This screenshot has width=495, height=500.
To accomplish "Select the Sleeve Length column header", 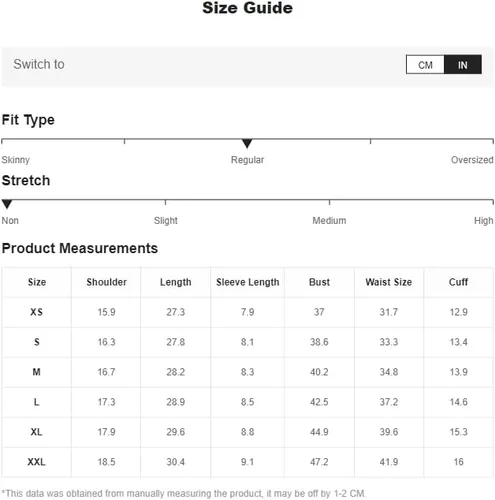I will [x=248, y=282].
